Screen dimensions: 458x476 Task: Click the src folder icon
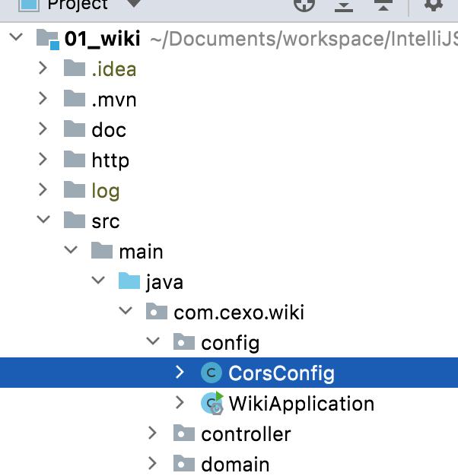point(75,220)
